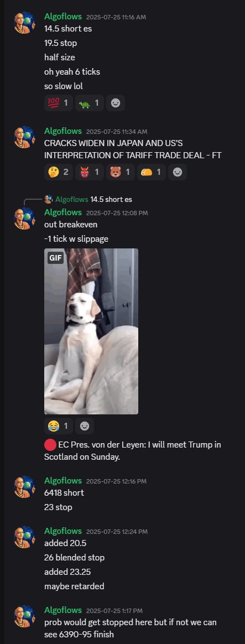
Task: Toggle the thinking face reaction
Action: point(58,172)
